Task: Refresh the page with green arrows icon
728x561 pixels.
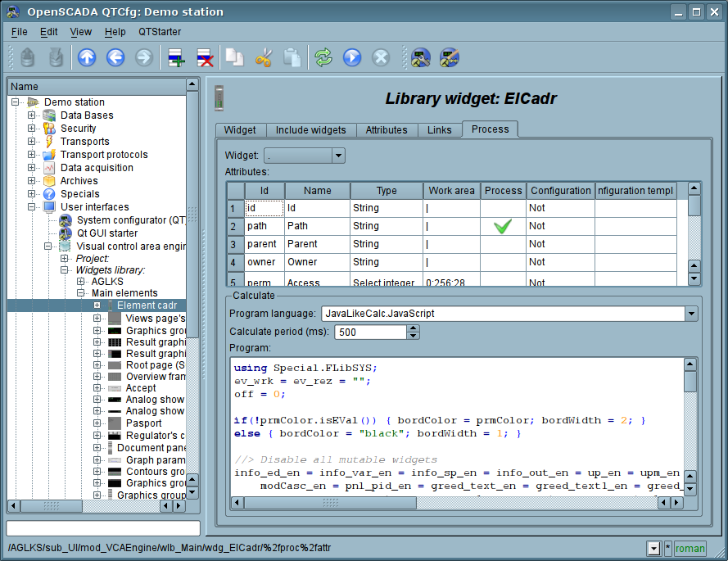Action: [323, 57]
